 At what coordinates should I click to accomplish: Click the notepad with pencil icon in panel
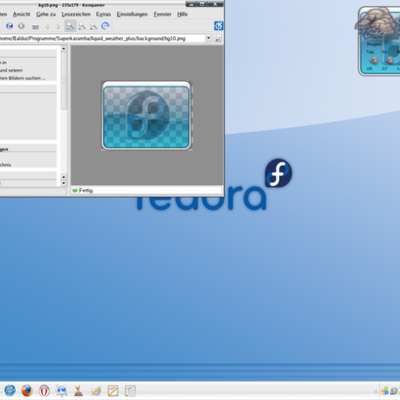coord(113,390)
